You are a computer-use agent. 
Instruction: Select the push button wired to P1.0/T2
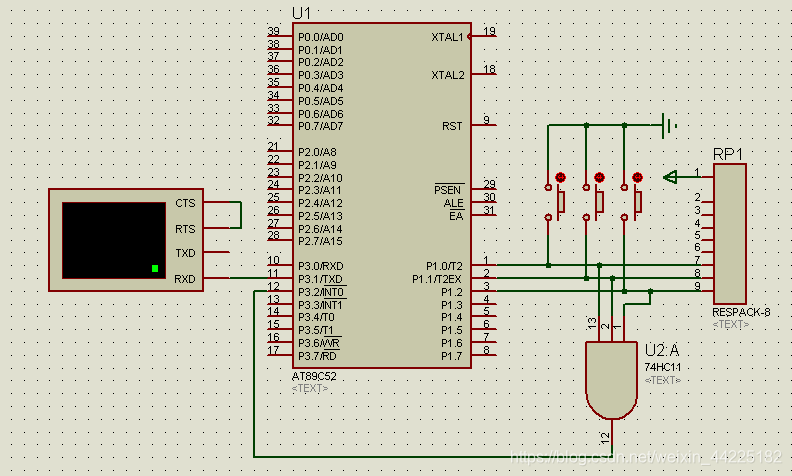555,201
